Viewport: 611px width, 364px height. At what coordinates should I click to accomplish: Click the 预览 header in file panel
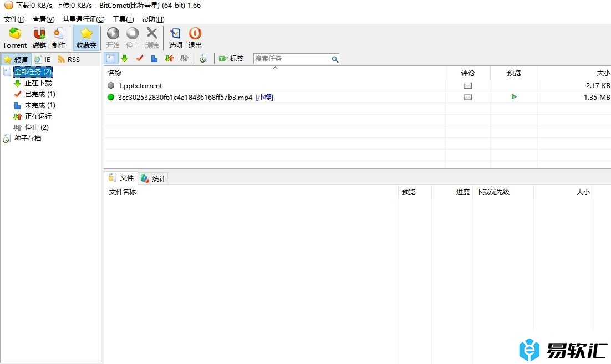[415, 192]
